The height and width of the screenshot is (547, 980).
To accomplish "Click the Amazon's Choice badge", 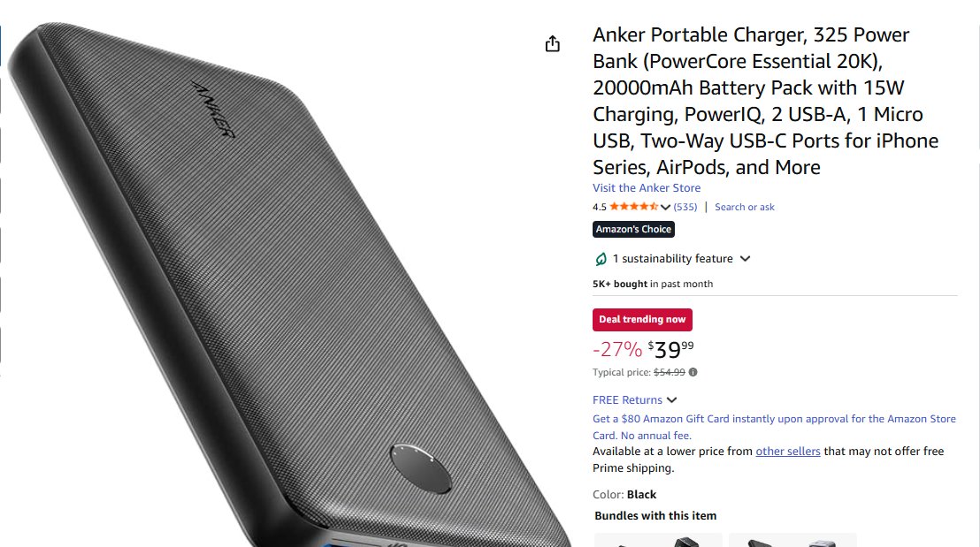I will pyautogui.click(x=633, y=229).
